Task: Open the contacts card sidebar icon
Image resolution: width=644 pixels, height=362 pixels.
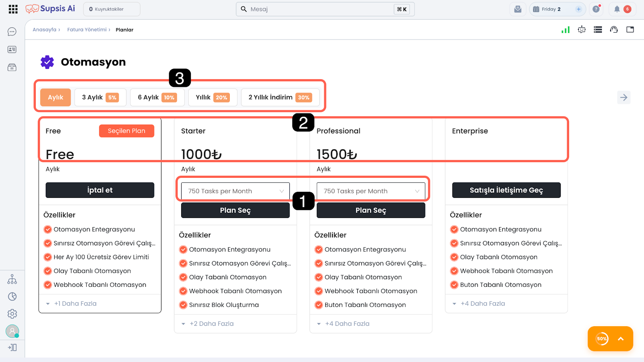Action: coord(12,49)
